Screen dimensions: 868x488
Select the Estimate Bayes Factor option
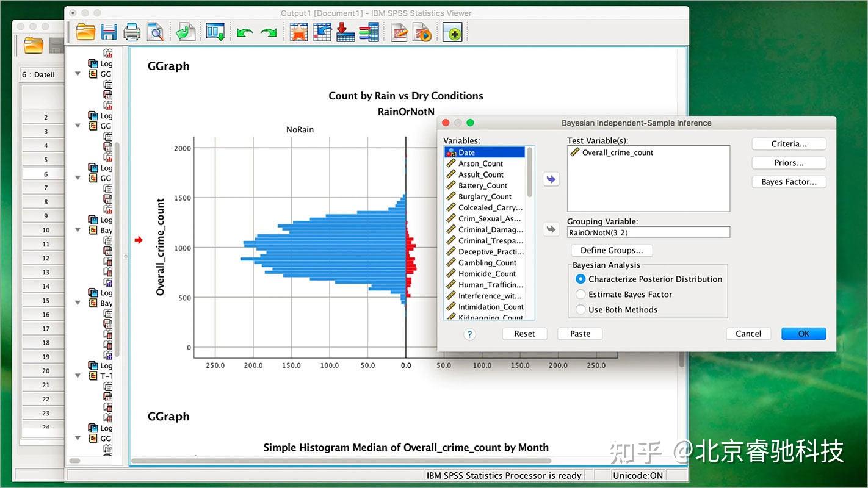pyautogui.click(x=580, y=294)
